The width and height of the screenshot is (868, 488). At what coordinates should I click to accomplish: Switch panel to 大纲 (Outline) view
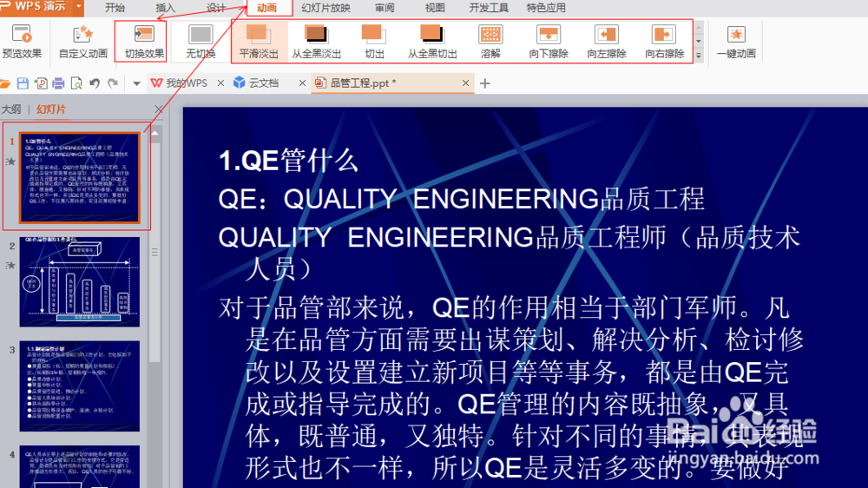[11, 109]
